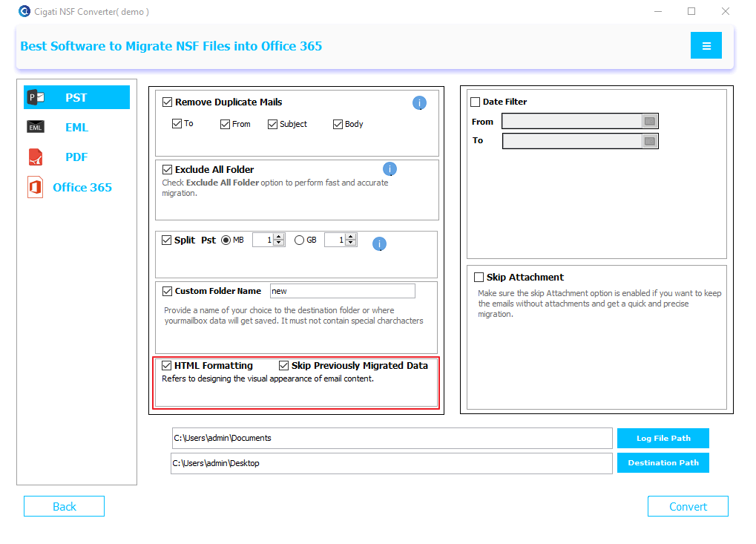The height and width of the screenshot is (544, 756).
Task: Click the Back button
Action: [64, 506]
